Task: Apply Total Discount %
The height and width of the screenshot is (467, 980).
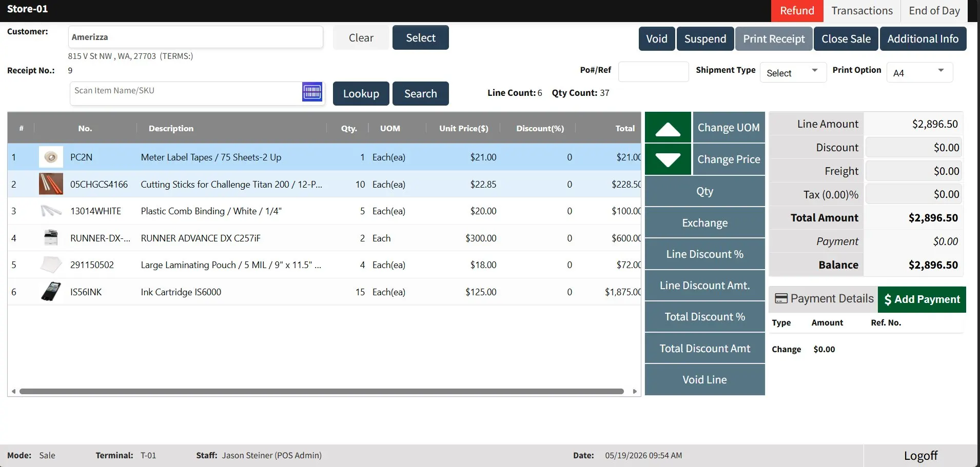Action: coord(705,317)
